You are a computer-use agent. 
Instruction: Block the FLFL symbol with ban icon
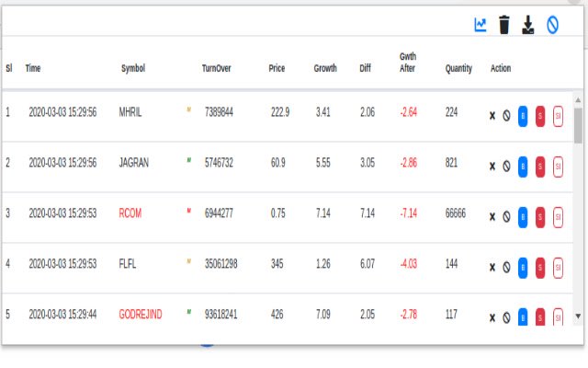(506, 267)
